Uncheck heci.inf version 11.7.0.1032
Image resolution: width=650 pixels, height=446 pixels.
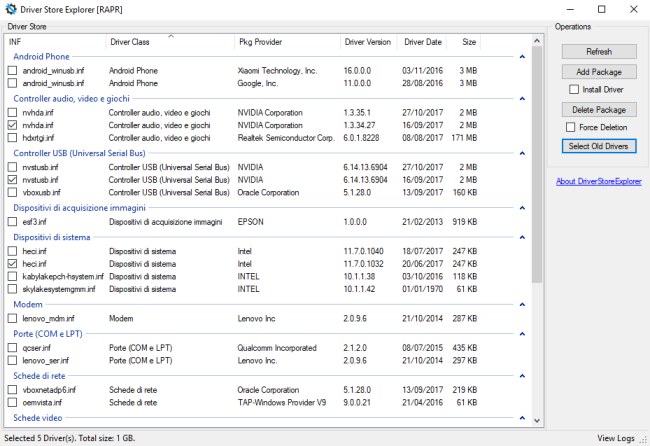(12, 264)
